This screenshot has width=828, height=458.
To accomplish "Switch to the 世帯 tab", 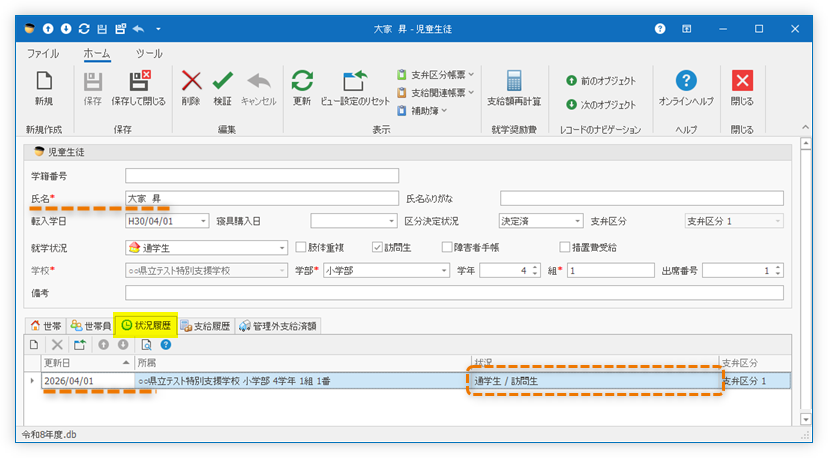I will pos(46,326).
